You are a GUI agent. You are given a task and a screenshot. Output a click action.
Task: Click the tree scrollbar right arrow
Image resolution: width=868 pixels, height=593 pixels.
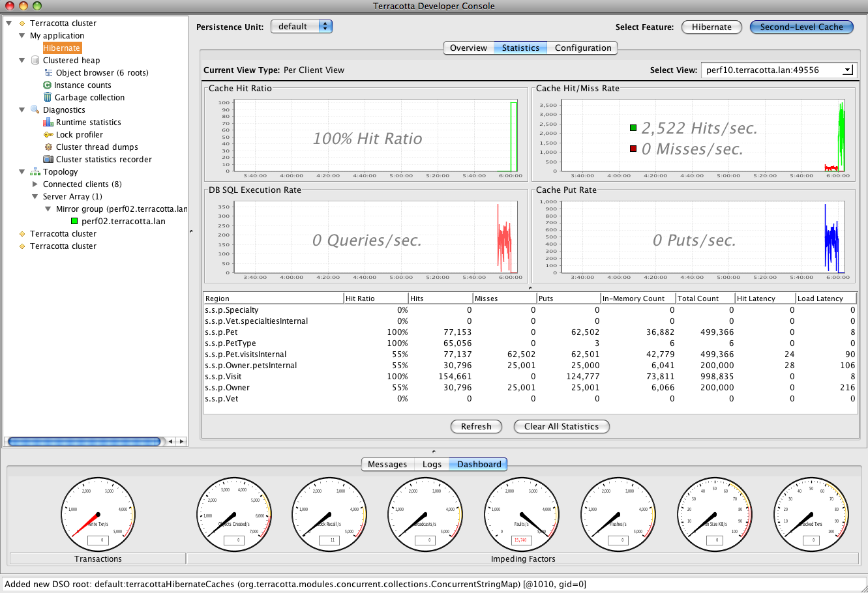click(182, 441)
